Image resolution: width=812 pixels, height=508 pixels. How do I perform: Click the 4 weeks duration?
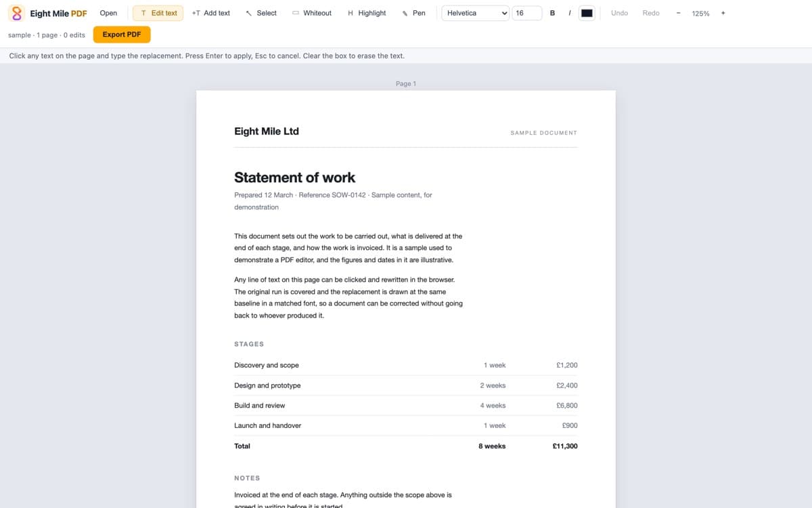click(493, 406)
